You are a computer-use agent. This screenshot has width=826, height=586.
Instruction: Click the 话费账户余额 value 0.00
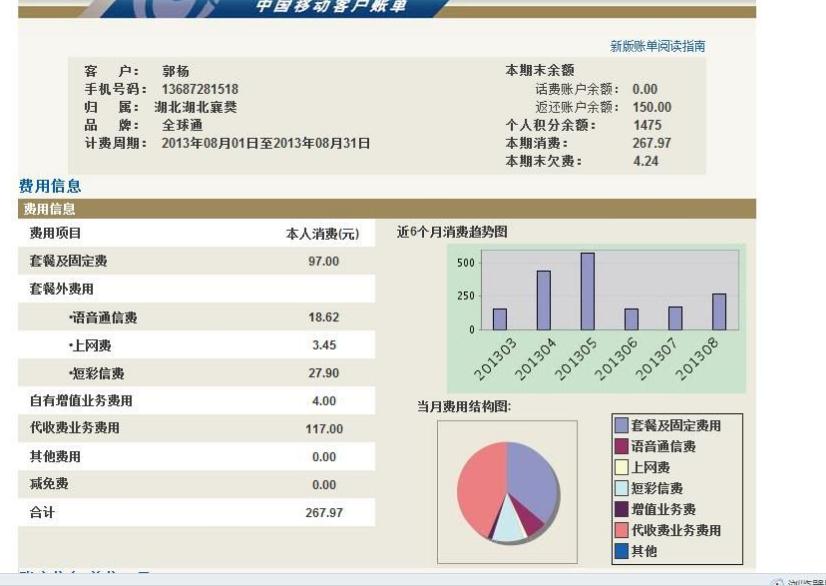pyautogui.click(x=645, y=89)
